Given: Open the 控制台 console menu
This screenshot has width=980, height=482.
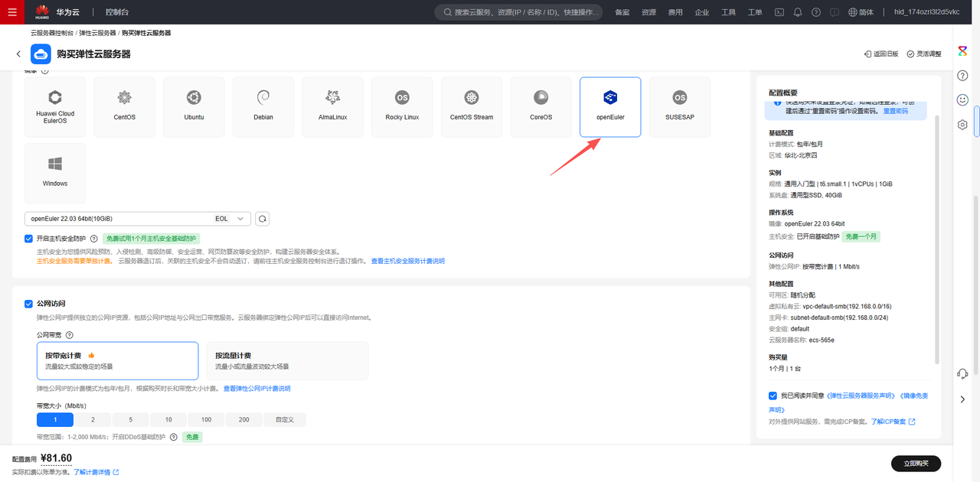Looking at the screenshot, I should [x=117, y=12].
